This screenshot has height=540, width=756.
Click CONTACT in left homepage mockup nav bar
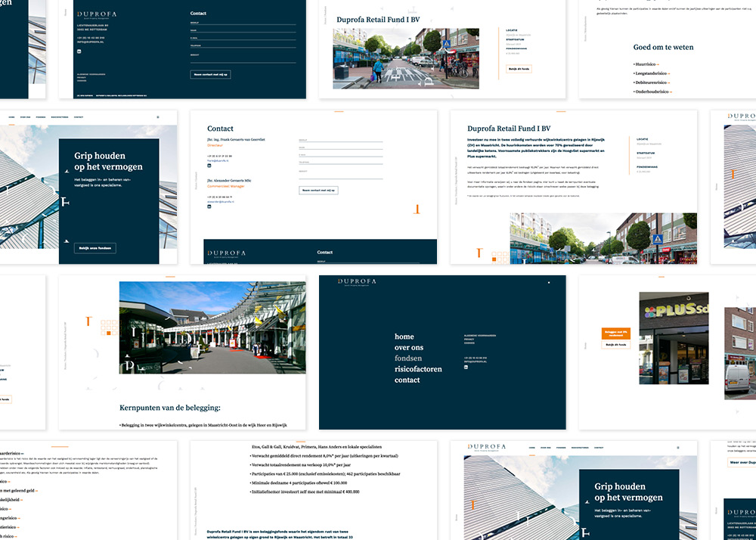click(x=79, y=117)
